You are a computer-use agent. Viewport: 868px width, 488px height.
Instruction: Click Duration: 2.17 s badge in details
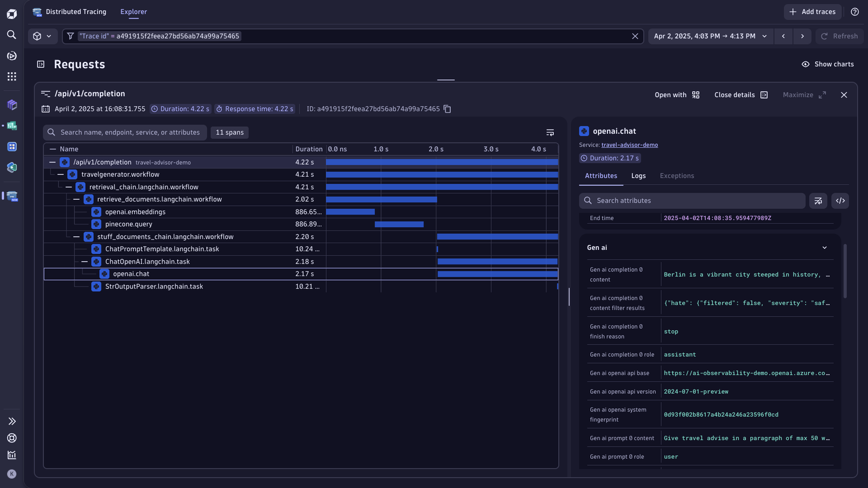point(610,158)
